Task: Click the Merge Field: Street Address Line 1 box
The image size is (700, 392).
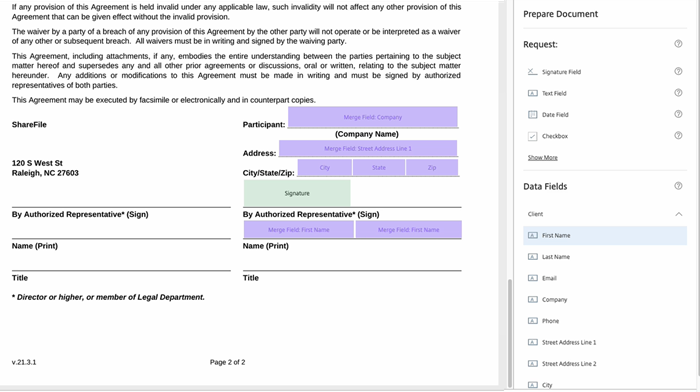Action: click(x=368, y=148)
